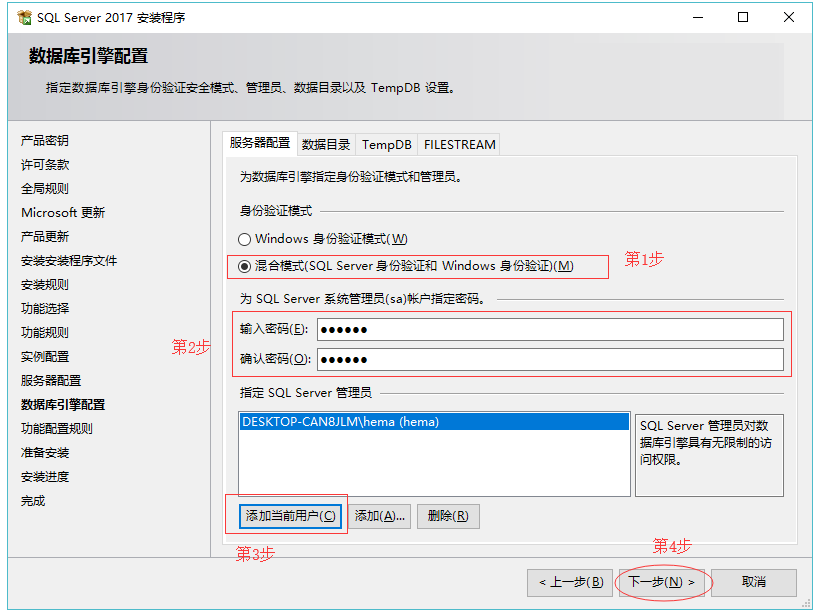Click 安装安装程序文件 step in sidebar
The height and width of the screenshot is (615, 820).
(69, 261)
